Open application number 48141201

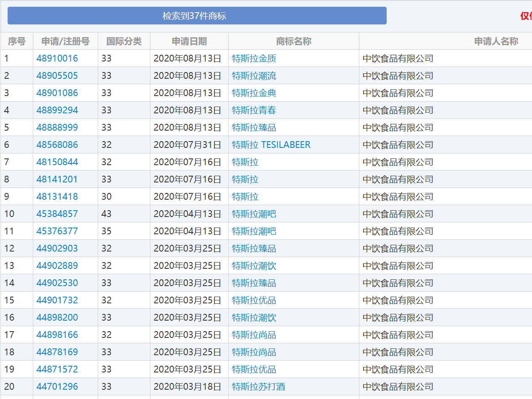pos(57,179)
